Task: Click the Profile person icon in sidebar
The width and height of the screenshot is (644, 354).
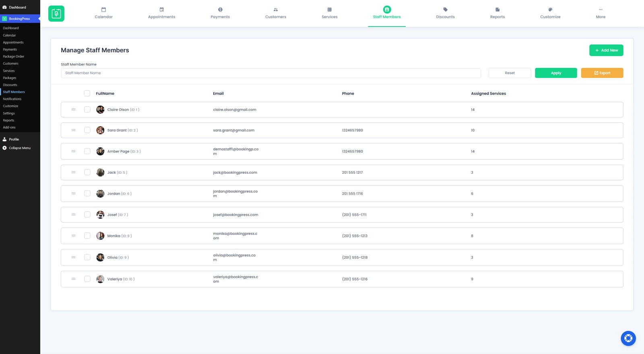Action: (4, 139)
